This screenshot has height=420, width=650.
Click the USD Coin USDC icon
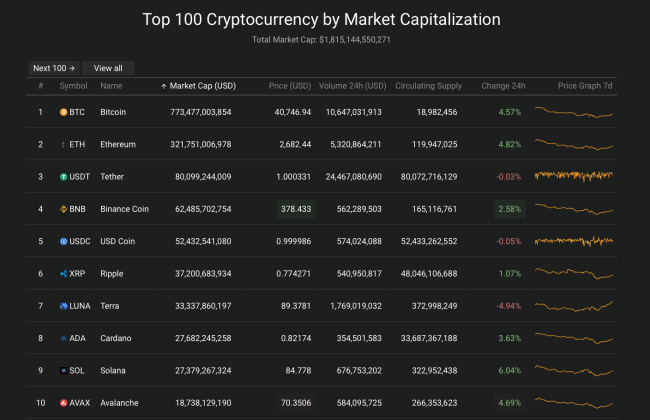coord(63,241)
